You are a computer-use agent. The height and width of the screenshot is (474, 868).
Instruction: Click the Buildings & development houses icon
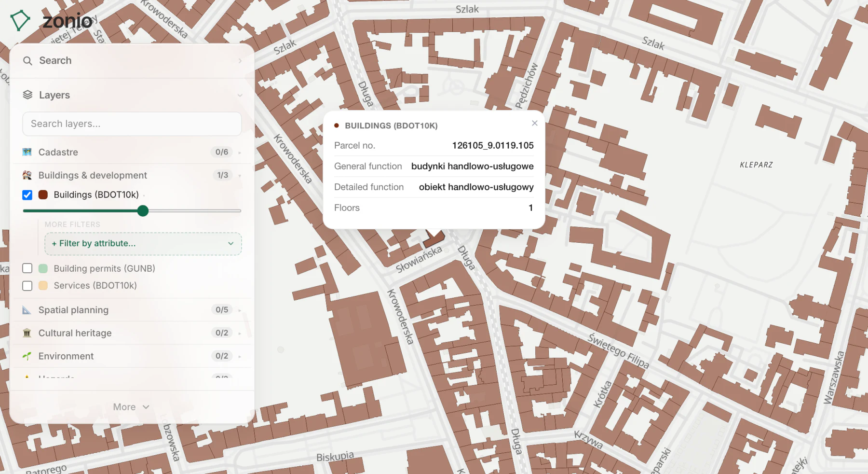click(x=27, y=175)
